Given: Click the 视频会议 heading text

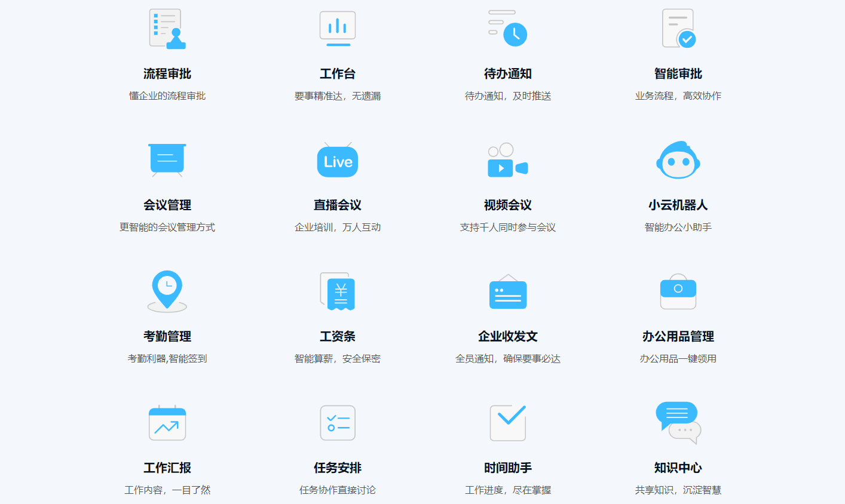Looking at the screenshot, I should 508,205.
